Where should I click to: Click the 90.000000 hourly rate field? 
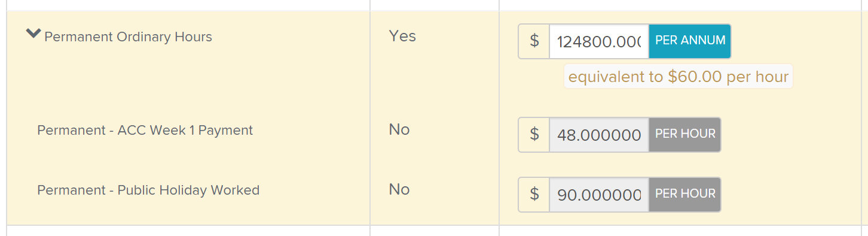(x=599, y=195)
